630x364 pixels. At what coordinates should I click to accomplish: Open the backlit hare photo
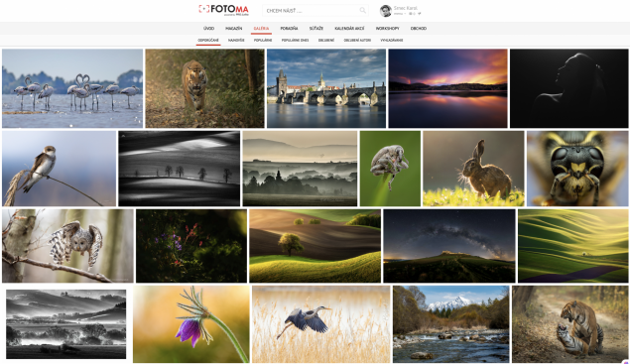click(473, 169)
